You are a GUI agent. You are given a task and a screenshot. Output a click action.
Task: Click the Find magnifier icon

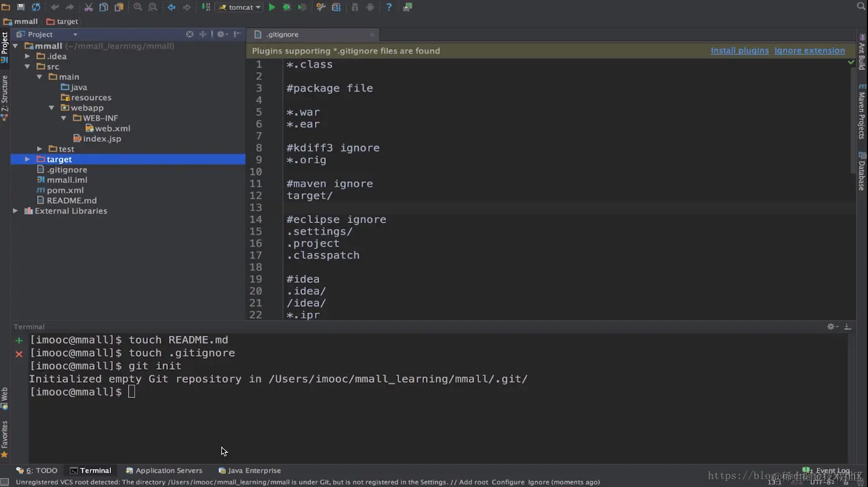click(x=138, y=7)
